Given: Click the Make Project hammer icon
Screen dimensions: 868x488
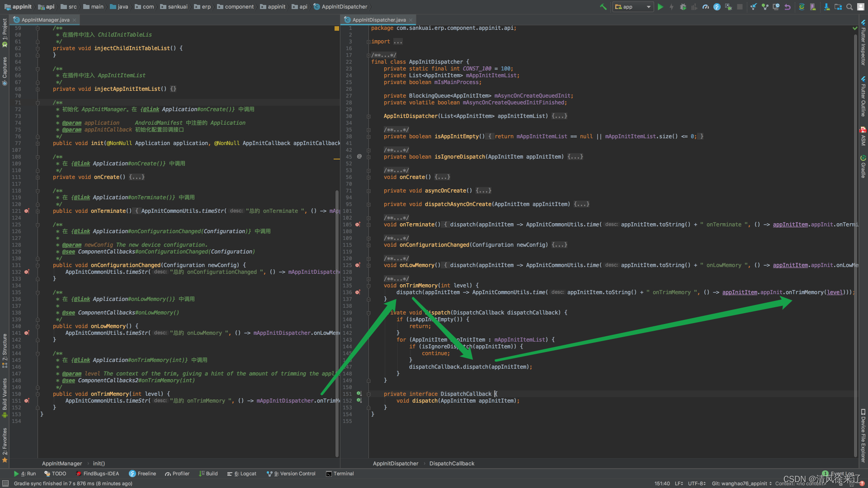Looking at the screenshot, I should click(x=603, y=7).
